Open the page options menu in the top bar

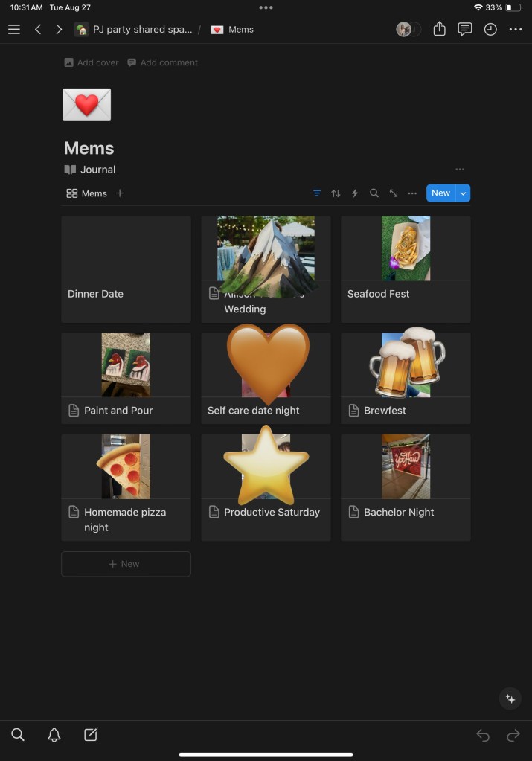tap(516, 29)
